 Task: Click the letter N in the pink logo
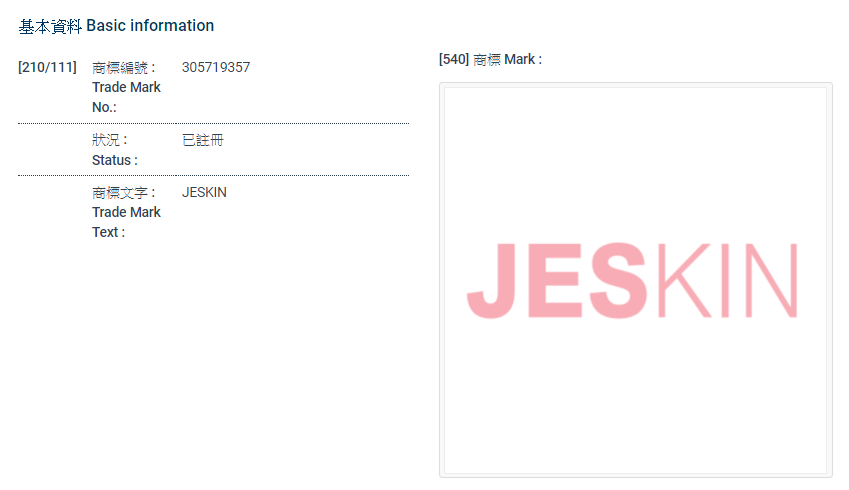[x=777, y=281]
